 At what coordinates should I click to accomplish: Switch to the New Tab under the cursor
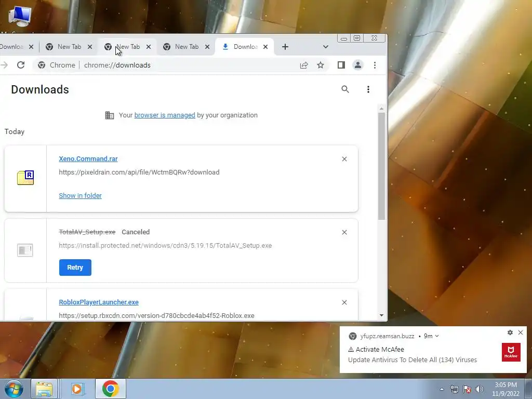coord(128,47)
